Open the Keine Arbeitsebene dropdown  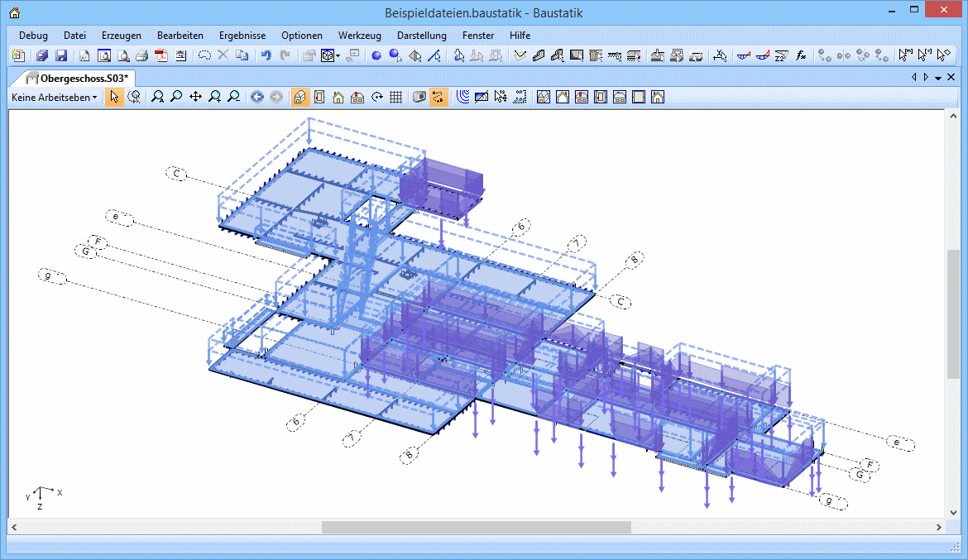54,98
